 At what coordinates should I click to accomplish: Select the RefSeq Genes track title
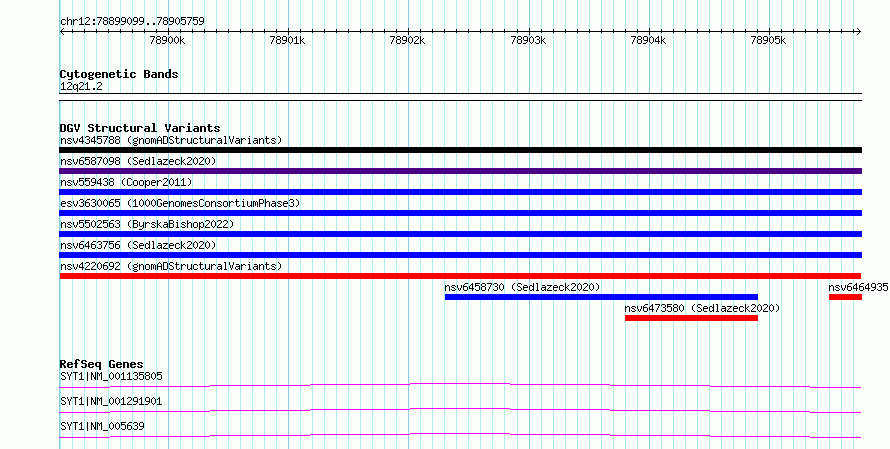click(102, 364)
